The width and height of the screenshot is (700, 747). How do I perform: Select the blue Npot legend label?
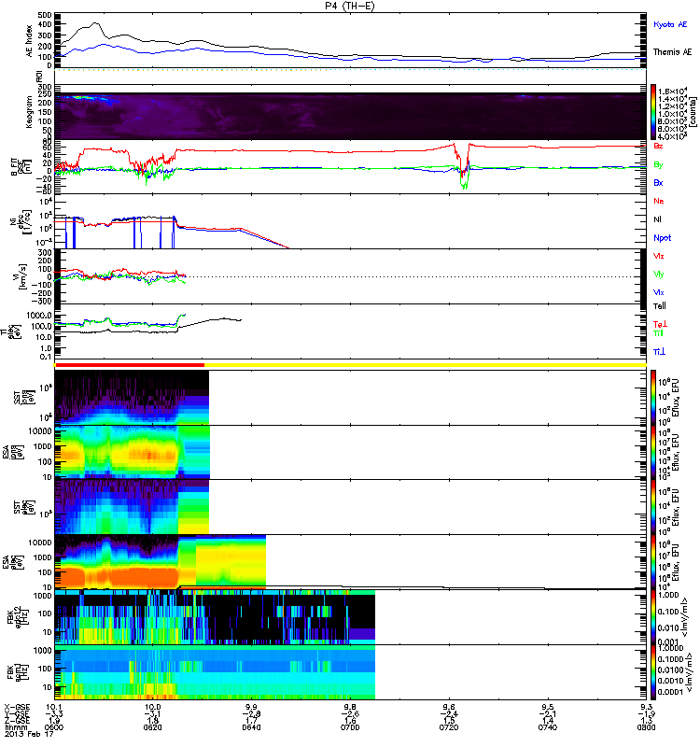pyautogui.click(x=662, y=238)
